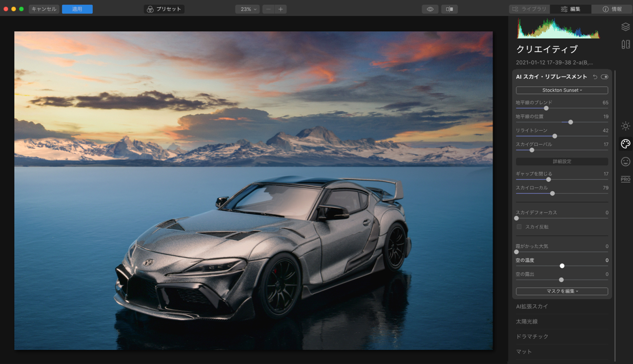Screen dimensions: 633x364
Task: Switch to the 情報 tab
Action: (x=612, y=9)
